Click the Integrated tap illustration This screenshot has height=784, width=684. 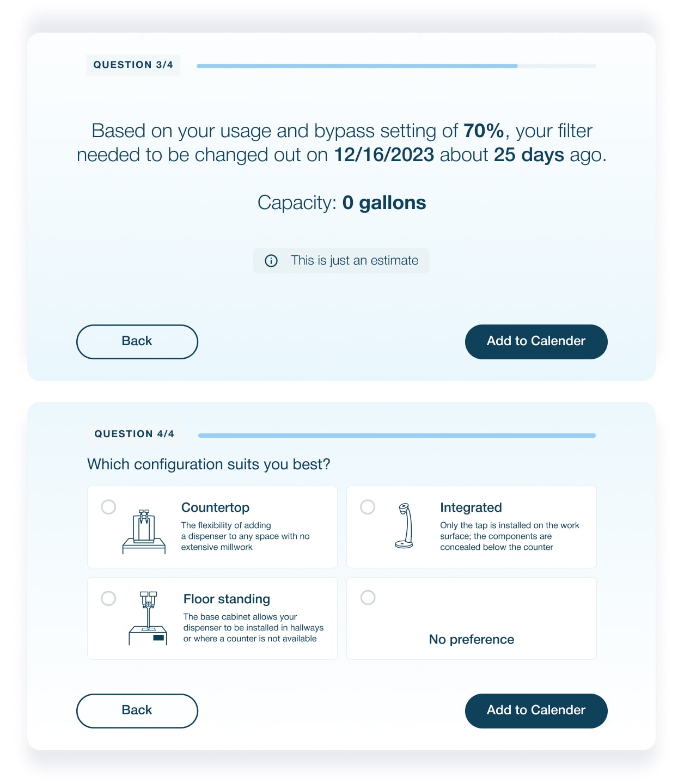404,525
